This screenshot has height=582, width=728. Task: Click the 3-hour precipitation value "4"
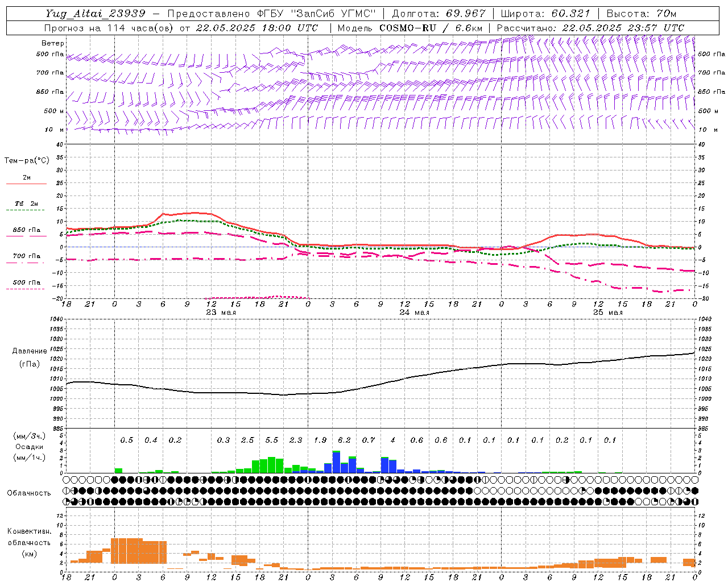tap(392, 440)
